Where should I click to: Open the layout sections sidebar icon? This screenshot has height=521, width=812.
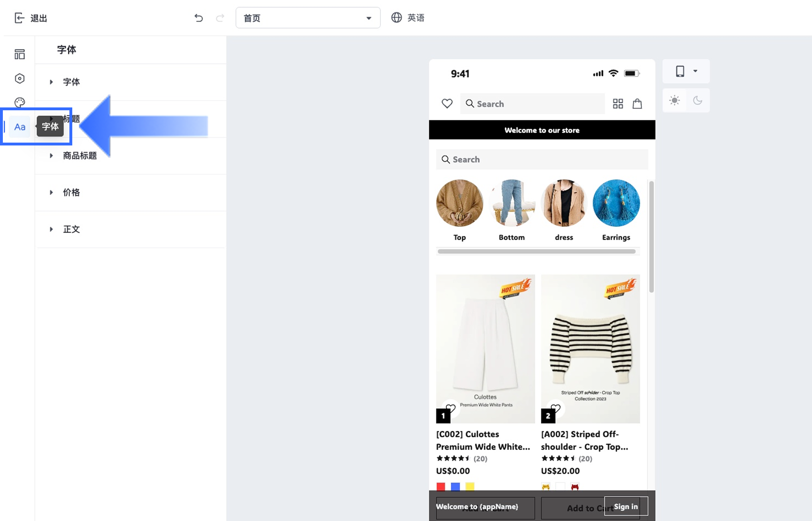click(x=19, y=54)
